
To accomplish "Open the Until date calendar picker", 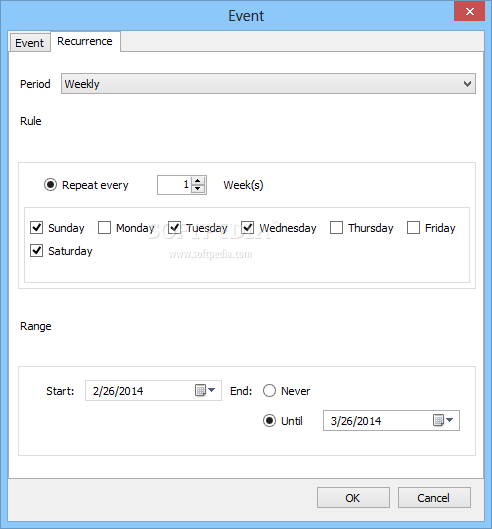I will [x=443, y=420].
